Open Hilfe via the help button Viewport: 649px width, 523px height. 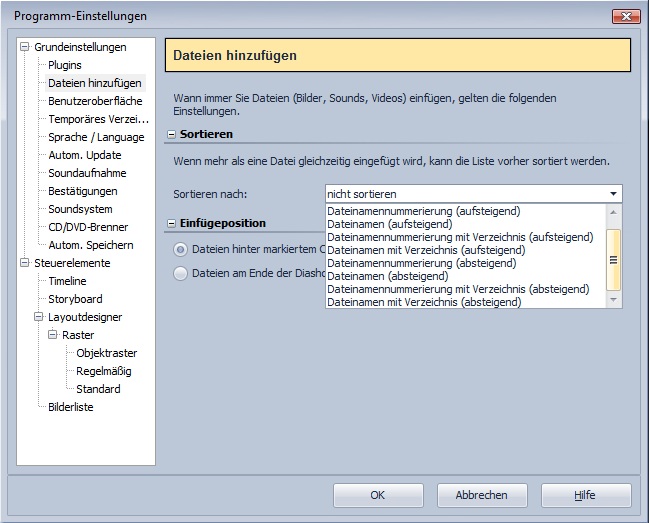[x=584, y=495]
